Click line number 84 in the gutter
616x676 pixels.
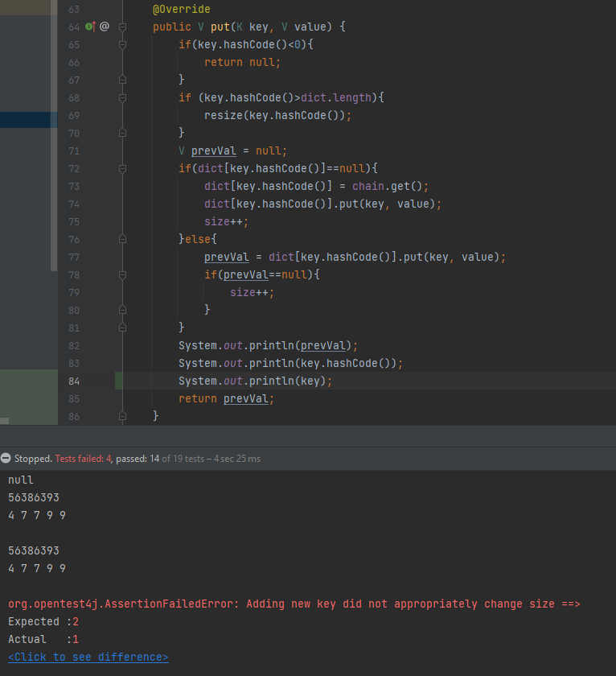pyautogui.click(x=73, y=381)
